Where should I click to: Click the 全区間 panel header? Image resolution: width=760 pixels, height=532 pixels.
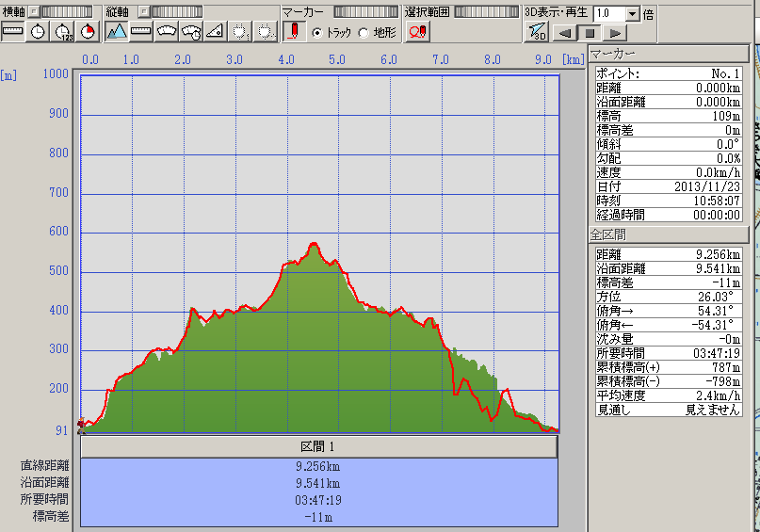tap(671, 234)
